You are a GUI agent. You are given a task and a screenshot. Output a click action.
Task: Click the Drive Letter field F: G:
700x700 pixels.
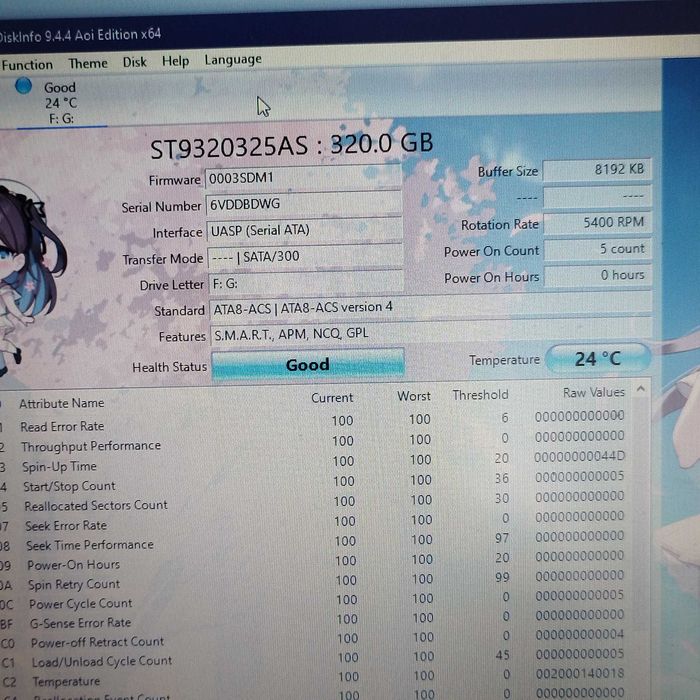(x=306, y=283)
